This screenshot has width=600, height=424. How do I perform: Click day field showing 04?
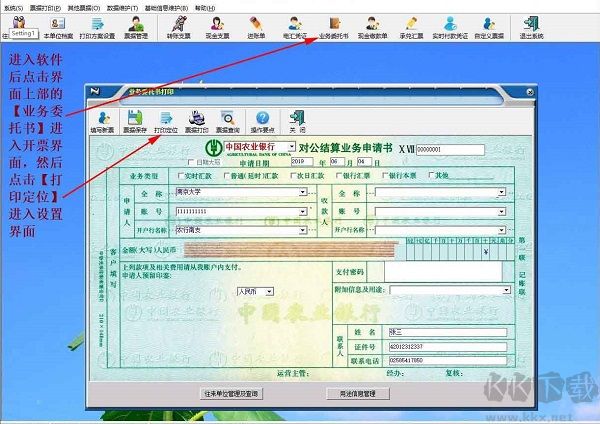click(364, 161)
